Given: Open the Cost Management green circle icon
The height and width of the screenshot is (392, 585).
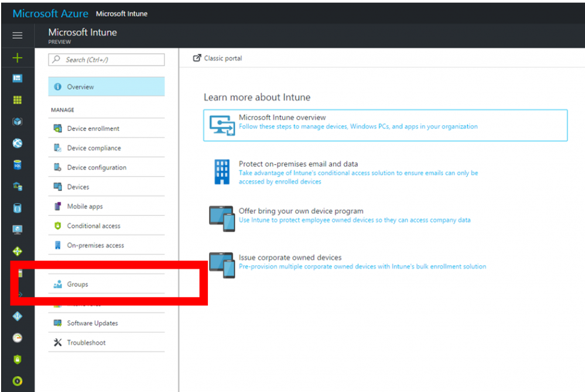Looking at the screenshot, I should click(17, 381).
